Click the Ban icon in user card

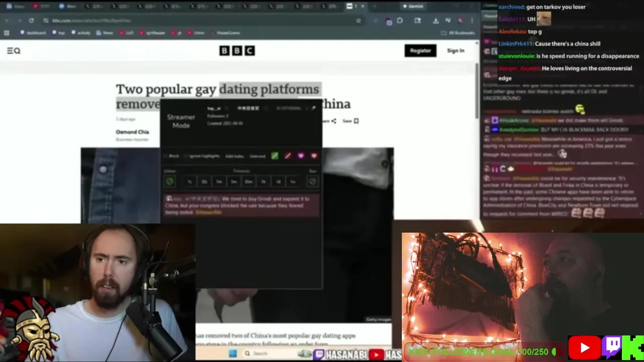click(x=312, y=182)
